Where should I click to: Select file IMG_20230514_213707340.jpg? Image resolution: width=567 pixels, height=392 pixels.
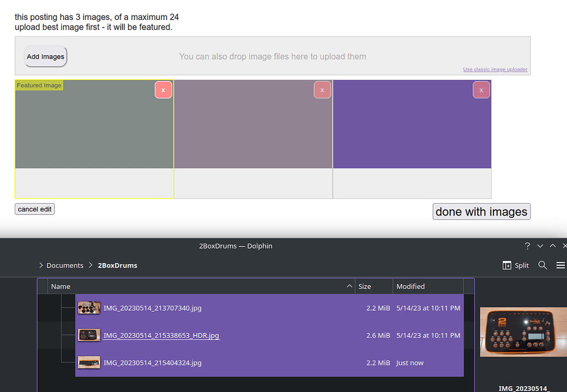(152, 308)
